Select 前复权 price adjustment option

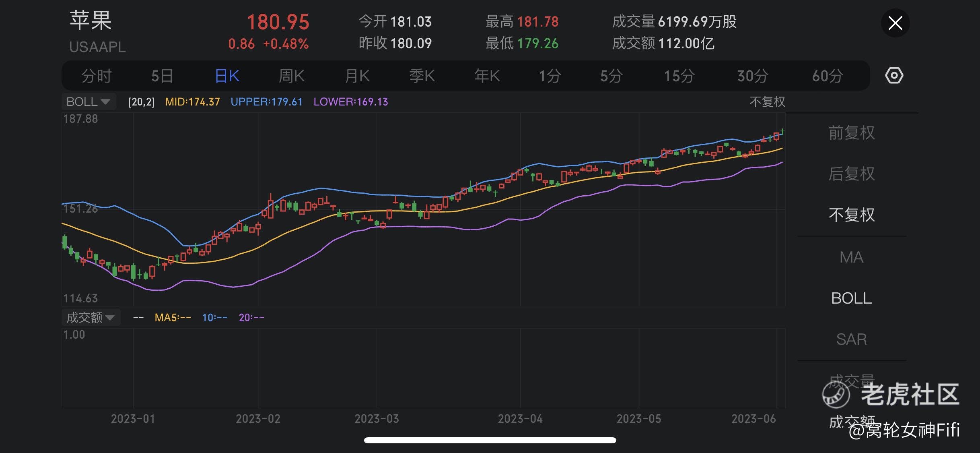tap(852, 133)
